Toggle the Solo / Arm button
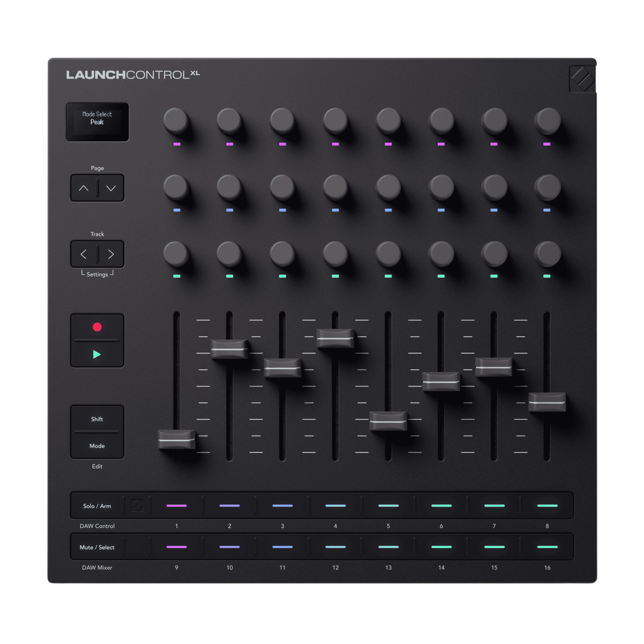 tap(97, 506)
